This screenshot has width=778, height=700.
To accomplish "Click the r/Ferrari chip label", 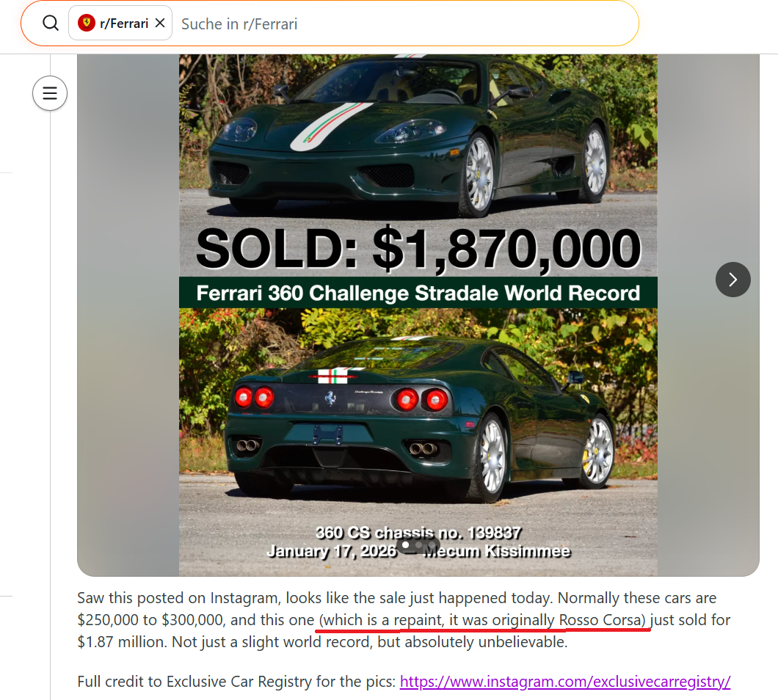I will pos(124,23).
